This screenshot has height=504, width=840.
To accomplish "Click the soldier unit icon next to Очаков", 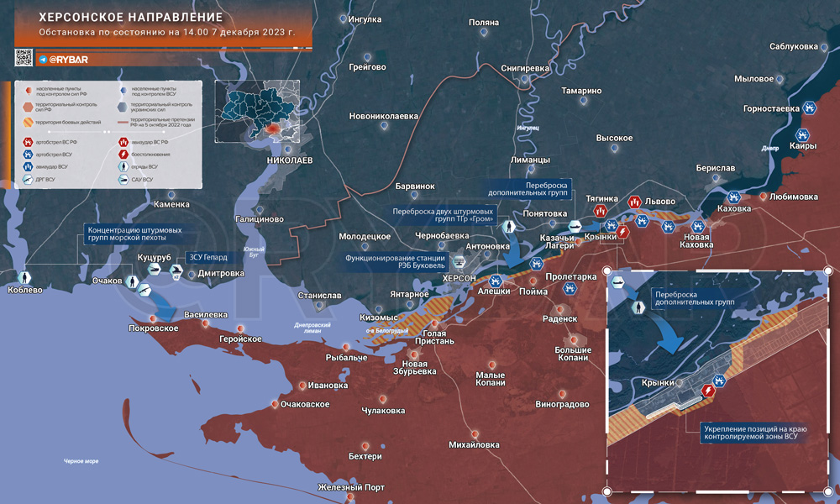I will 132,281.
